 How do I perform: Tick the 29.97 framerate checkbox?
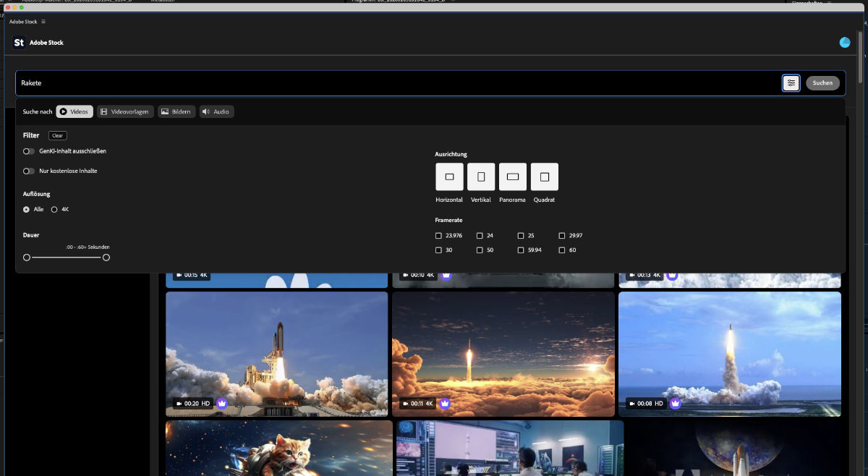[x=562, y=236]
